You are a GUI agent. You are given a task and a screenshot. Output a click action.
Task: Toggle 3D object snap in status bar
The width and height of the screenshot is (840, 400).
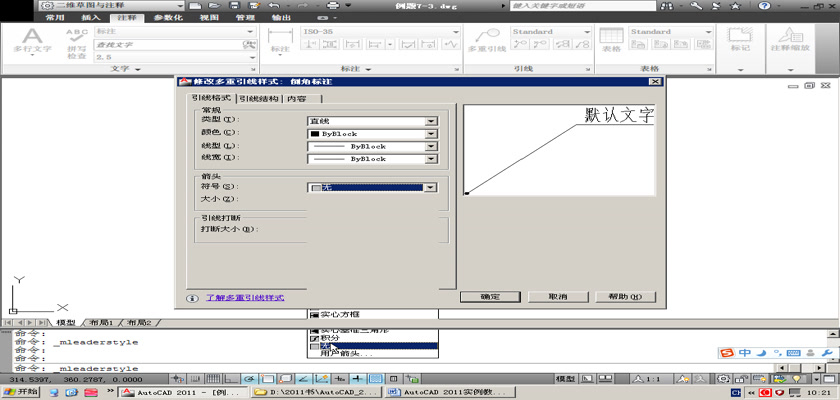tap(284, 379)
